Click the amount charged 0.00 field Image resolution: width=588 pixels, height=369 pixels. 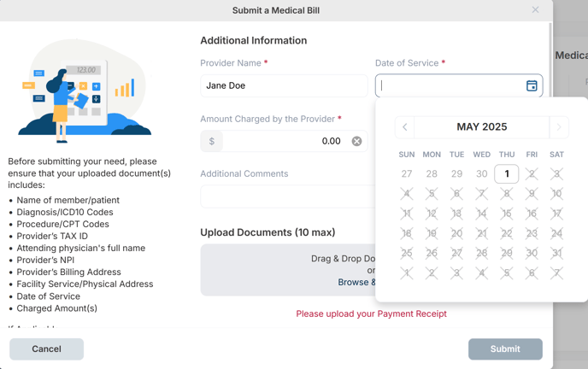284,141
